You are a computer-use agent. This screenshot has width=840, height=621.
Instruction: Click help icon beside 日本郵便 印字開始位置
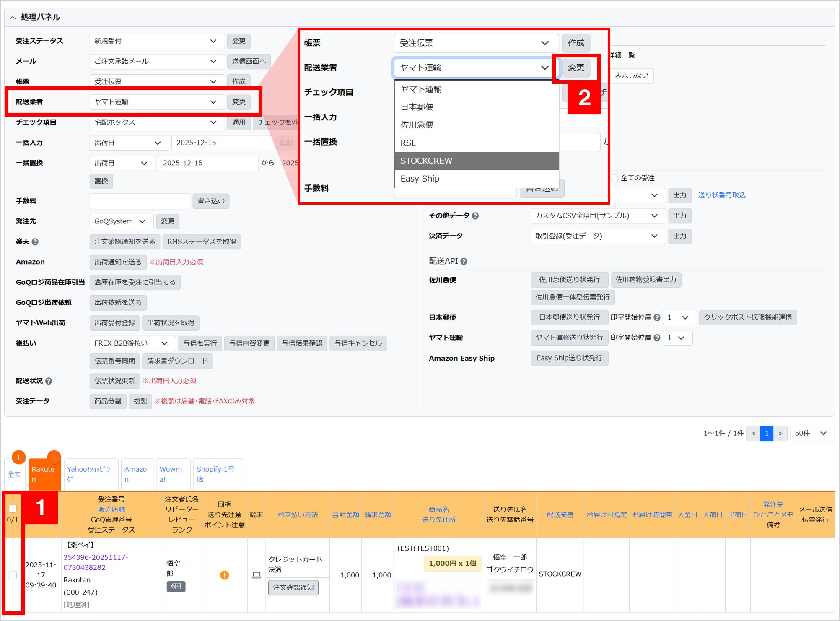tap(657, 318)
